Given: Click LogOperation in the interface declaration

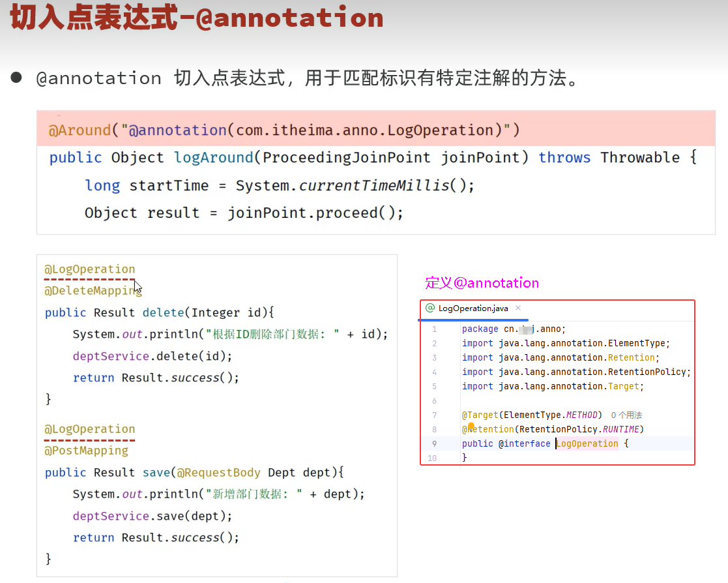Looking at the screenshot, I should pyautogui.click(x=587, y=443).
